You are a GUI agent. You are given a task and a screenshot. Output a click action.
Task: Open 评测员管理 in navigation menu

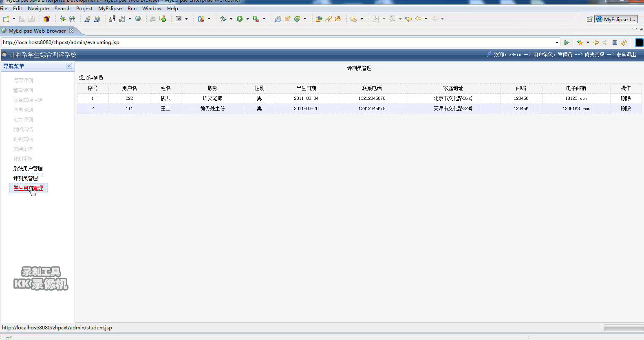click(25, 178)
